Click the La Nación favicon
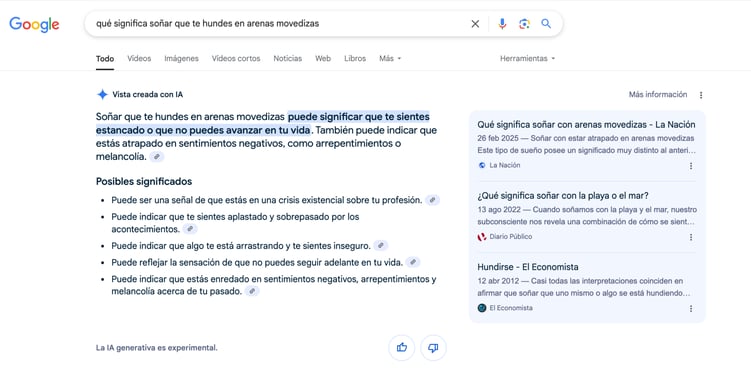 click(482, 165)
